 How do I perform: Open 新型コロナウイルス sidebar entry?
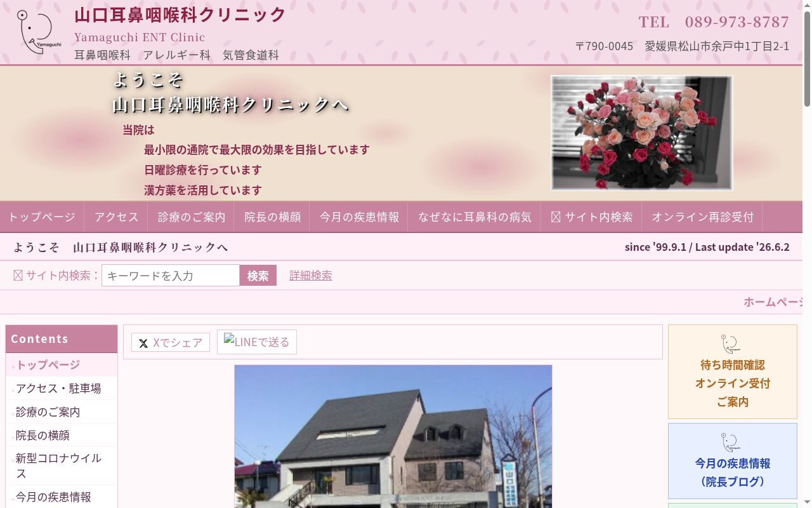coord(62,466)
